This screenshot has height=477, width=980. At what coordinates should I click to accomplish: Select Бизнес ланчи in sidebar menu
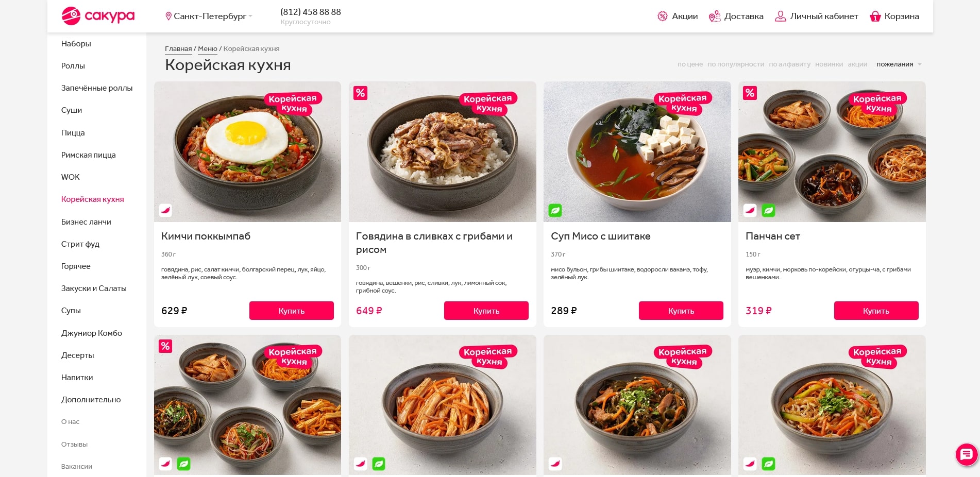(86, 222)
